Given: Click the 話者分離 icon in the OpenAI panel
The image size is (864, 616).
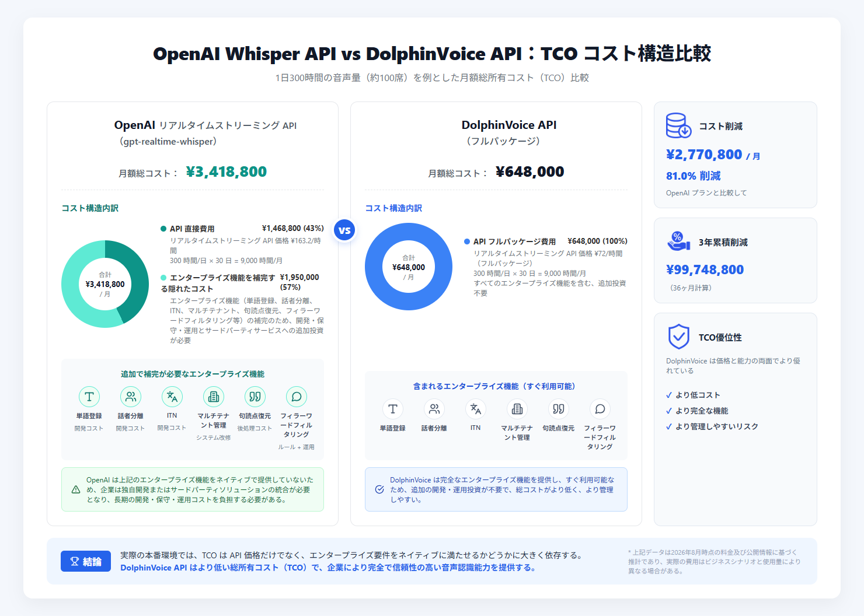Looking at the screenshot, I should pyautogui.click(x=131, y=397).
